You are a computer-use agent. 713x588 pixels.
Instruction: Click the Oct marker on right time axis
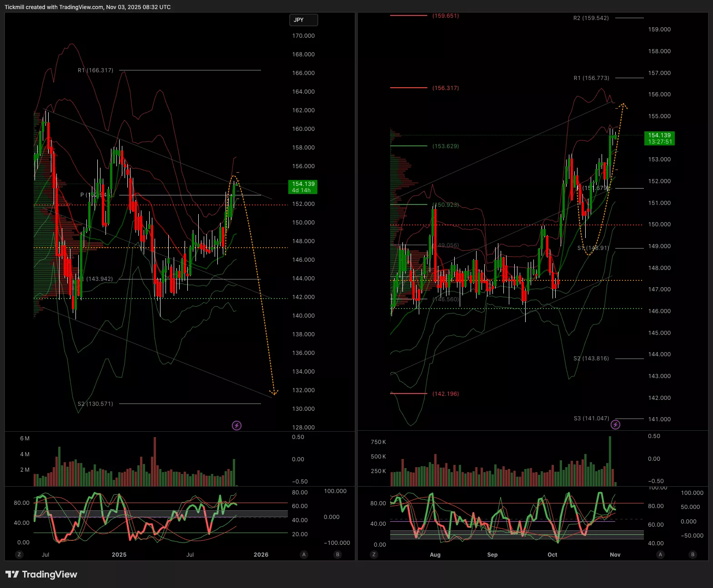point(552,554)
